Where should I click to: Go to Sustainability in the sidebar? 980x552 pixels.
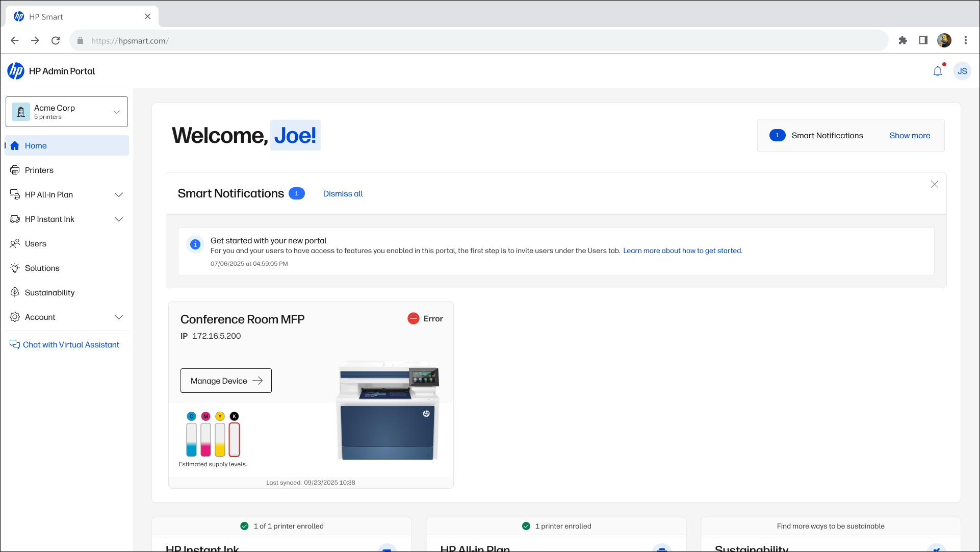click(x=49, y=292)
